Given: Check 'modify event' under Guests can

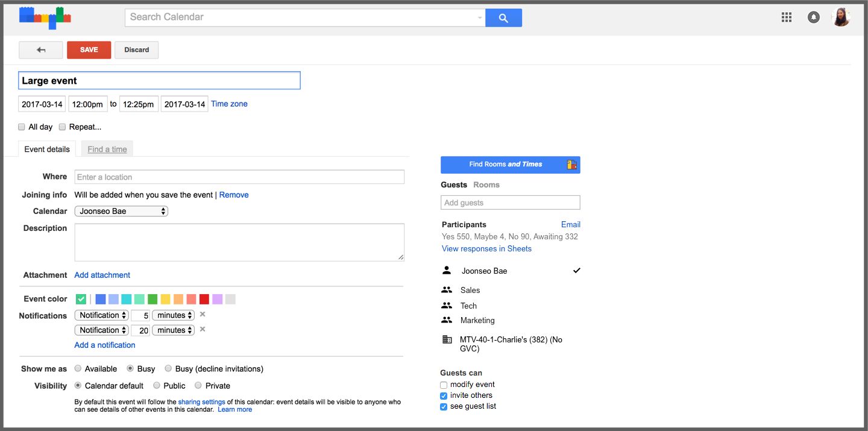Looking at the screenshot, I should pos(443,385).
